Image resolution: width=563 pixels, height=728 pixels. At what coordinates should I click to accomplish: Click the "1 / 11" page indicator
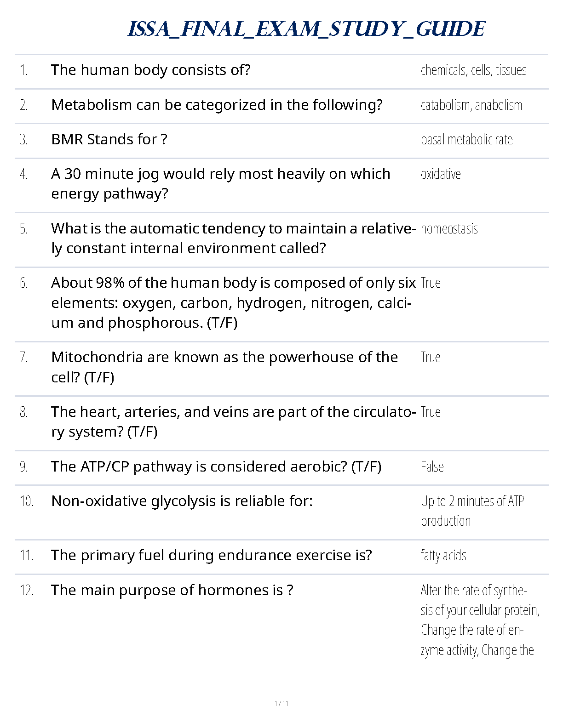click(x=281, y=703)
